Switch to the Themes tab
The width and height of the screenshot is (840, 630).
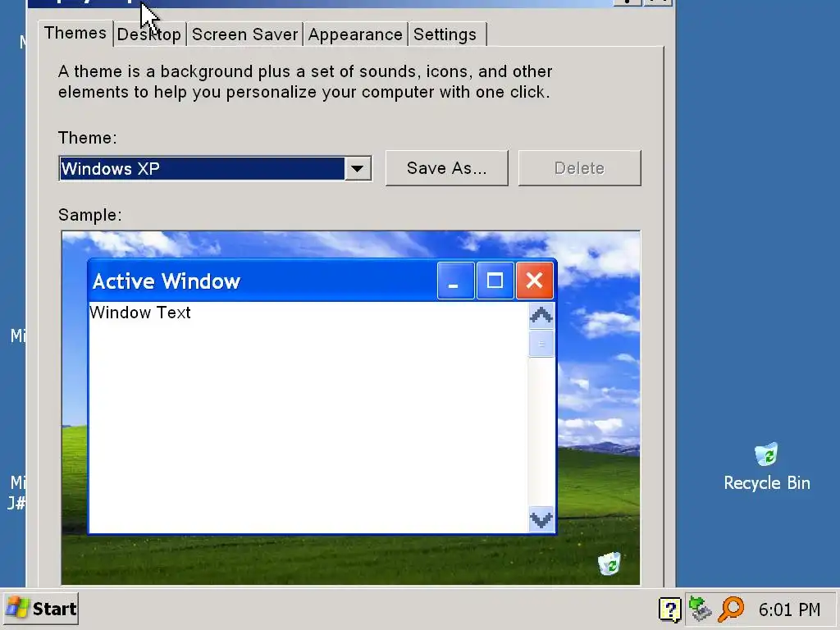coord(75,33)
